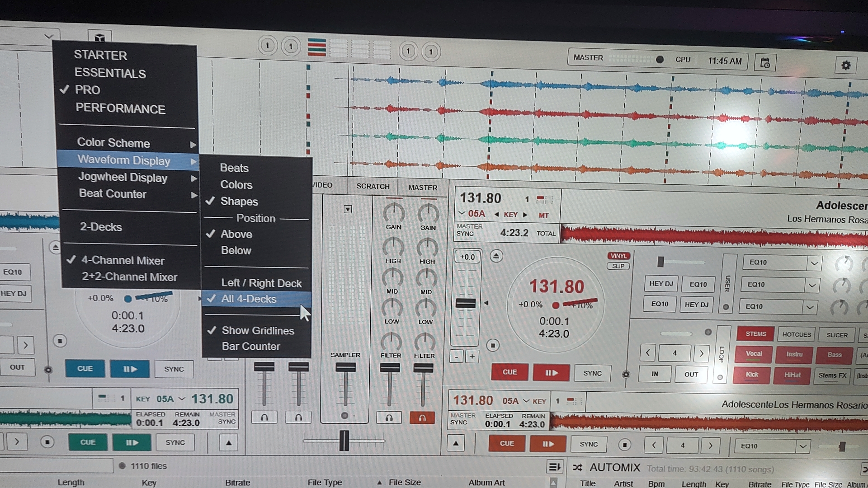Click the bottom-right deck stop button
The image size is (868, 488).
pos(624,445)
